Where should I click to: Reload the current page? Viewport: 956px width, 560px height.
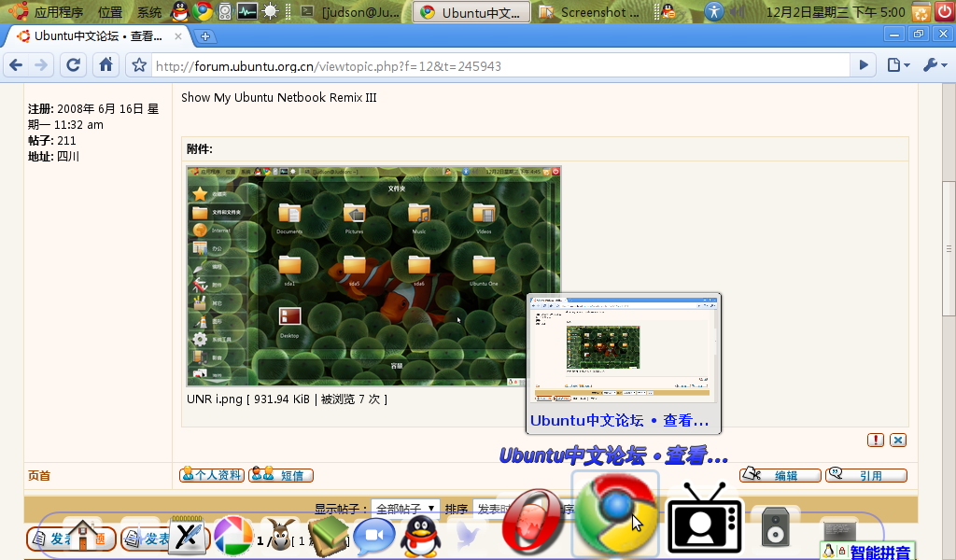(73, 65)
